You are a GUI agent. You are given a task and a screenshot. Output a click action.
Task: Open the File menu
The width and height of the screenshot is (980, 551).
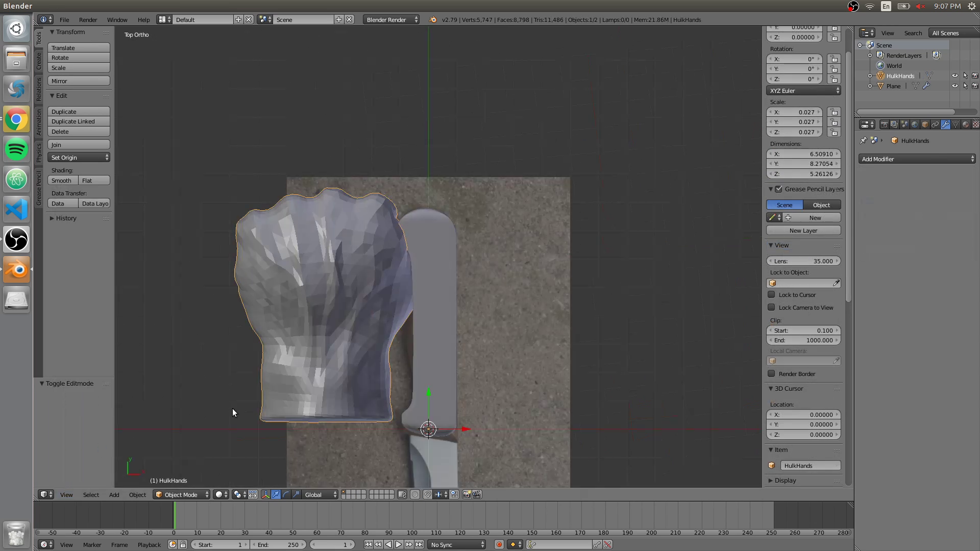tap(64, 20)
